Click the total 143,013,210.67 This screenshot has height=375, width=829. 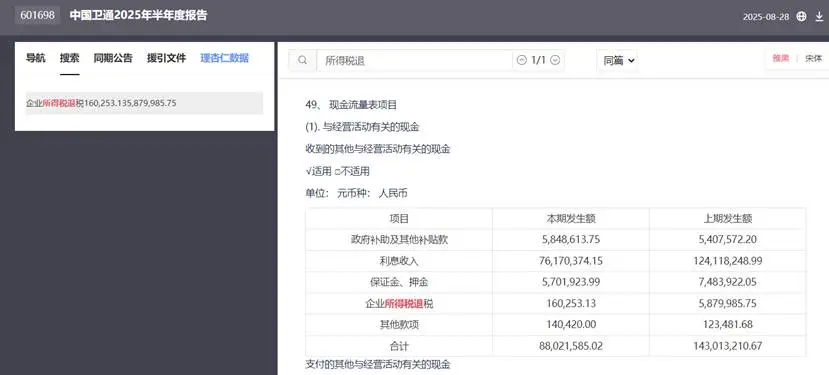[727, 346]
